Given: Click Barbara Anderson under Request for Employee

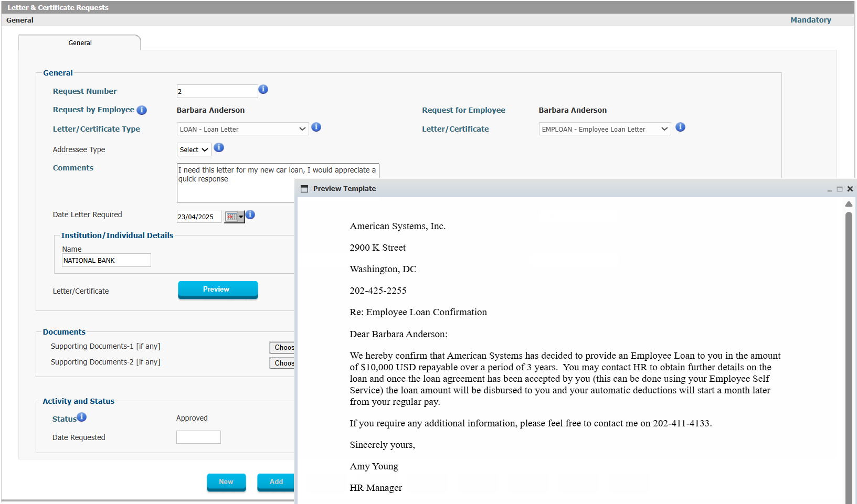Looking at the screenshot, I should click(x=573, y=110).
